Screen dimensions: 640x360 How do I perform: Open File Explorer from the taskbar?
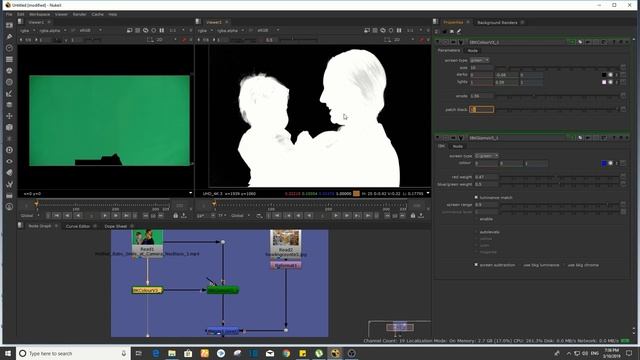pos(172,353)
